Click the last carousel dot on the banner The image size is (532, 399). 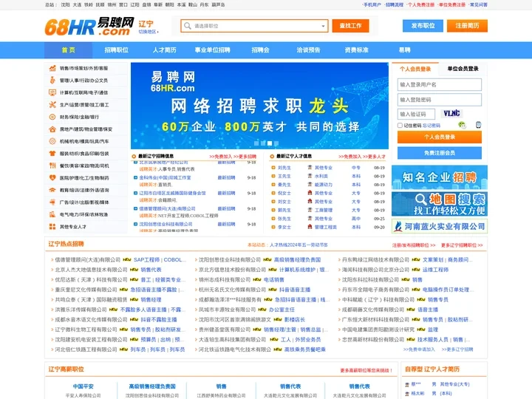click(x=276, y=143)
